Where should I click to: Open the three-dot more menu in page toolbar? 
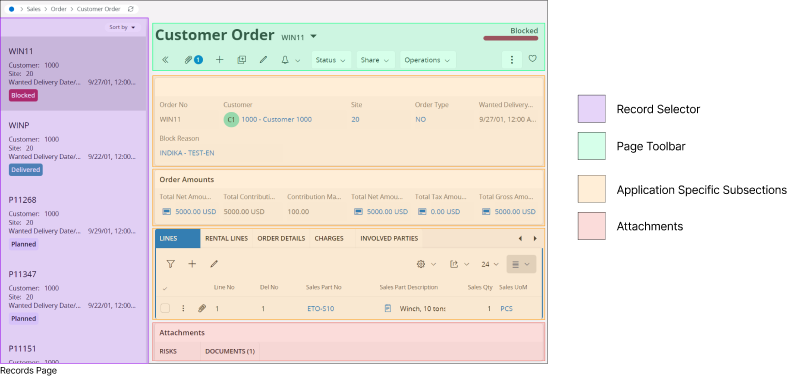pyautogui.click(x=512, y=60)
